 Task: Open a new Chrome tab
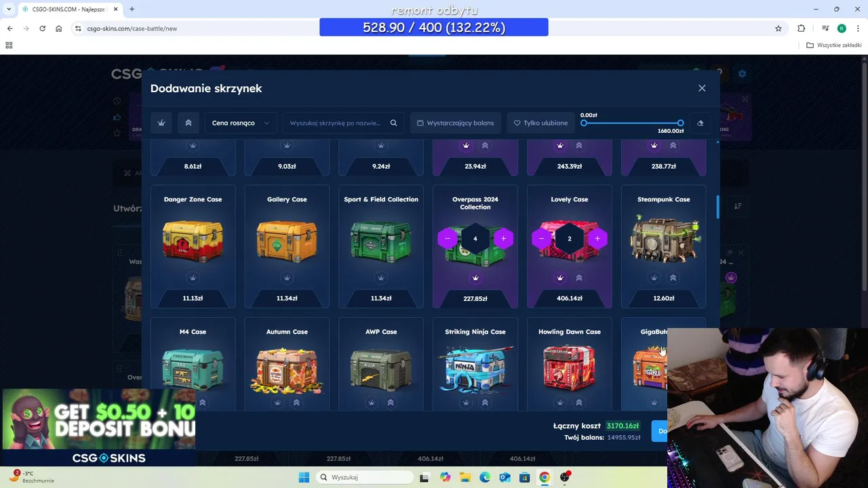[132, 9]
